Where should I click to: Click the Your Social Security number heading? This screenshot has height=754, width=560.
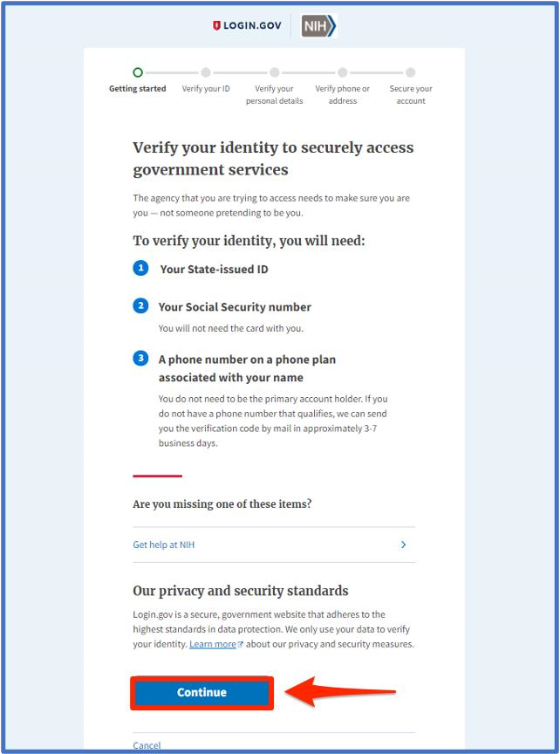point(235,306)
